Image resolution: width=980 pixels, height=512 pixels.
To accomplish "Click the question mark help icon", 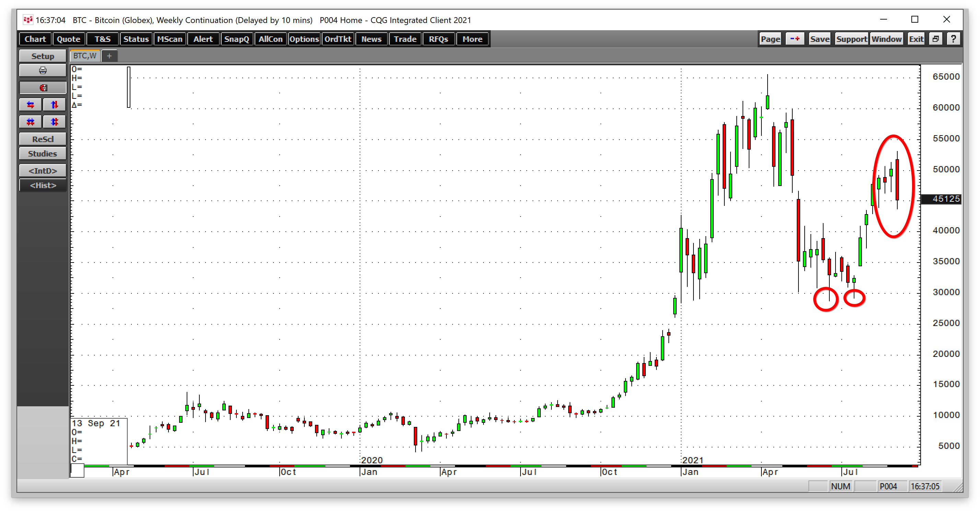I will tap(953, 39).
